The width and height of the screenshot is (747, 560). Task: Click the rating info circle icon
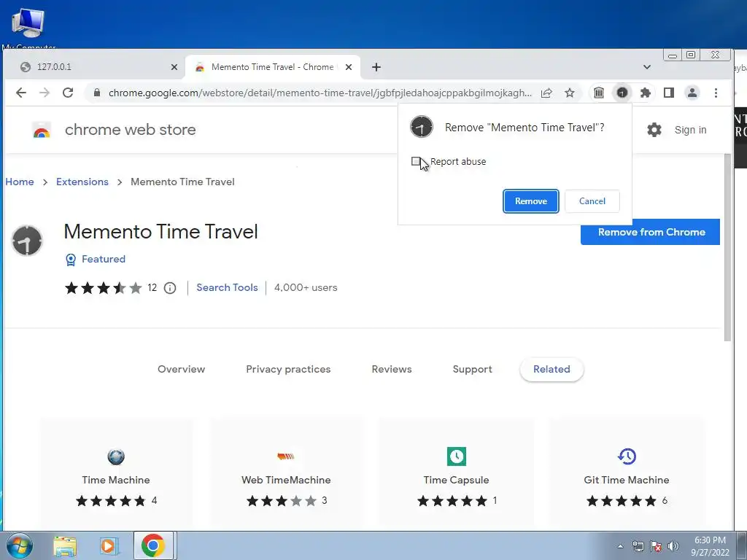pos(170,288)
